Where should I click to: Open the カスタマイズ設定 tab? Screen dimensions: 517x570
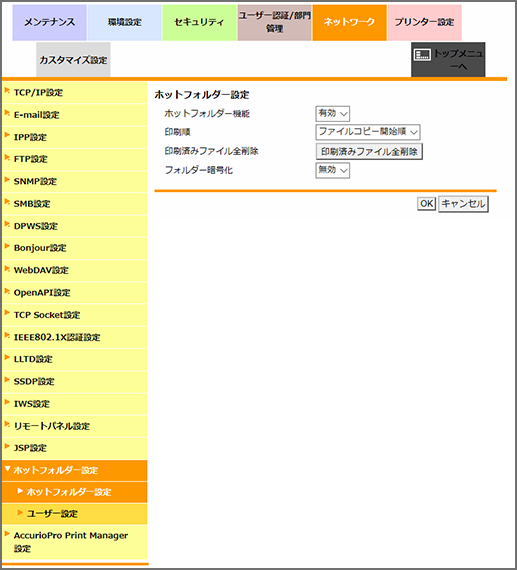pos(73,60)
